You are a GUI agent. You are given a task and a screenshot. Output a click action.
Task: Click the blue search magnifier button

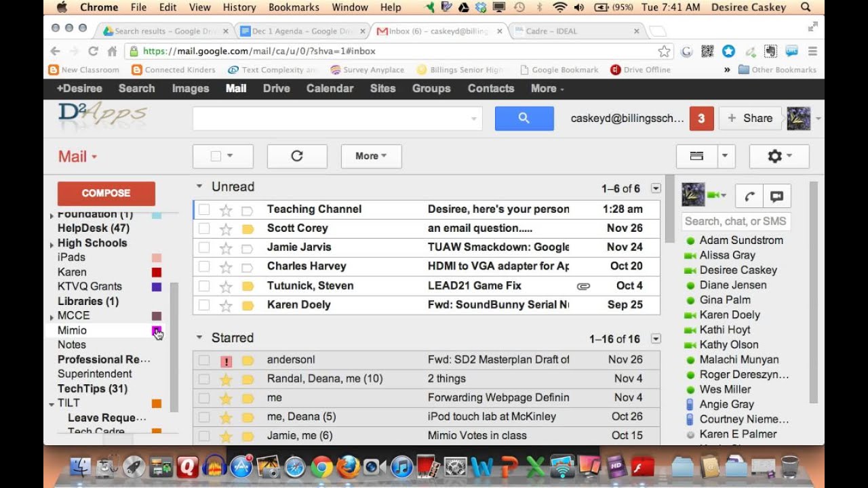(x=524, y=119)
